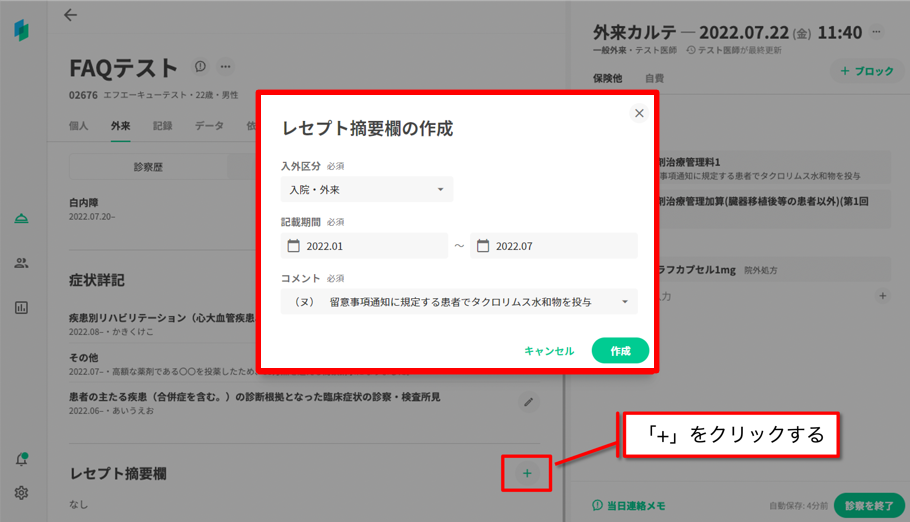
Task: Click the 疾患別リハビリテーション entry
Action: [162, 324]
